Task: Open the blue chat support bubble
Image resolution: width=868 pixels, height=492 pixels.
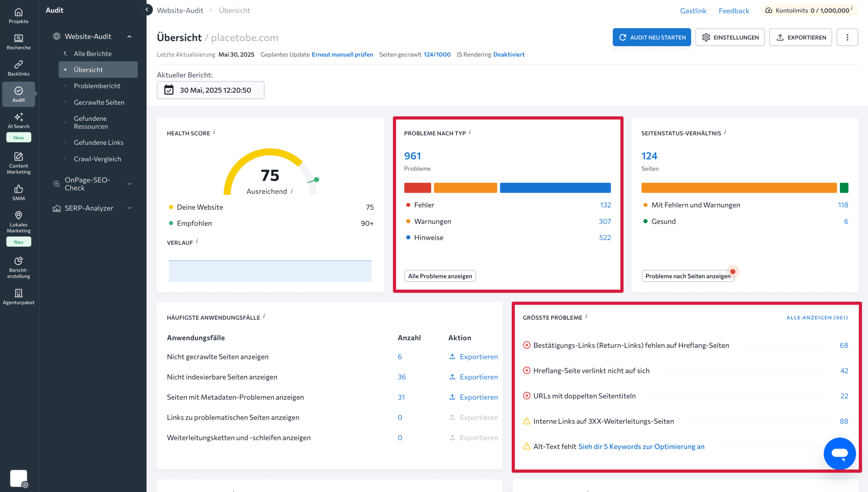Action: click(x=840, y=454)
